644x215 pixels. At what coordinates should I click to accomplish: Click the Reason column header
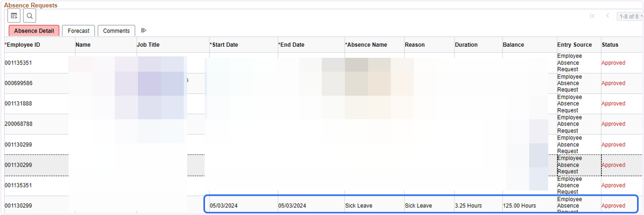point(415,45)
